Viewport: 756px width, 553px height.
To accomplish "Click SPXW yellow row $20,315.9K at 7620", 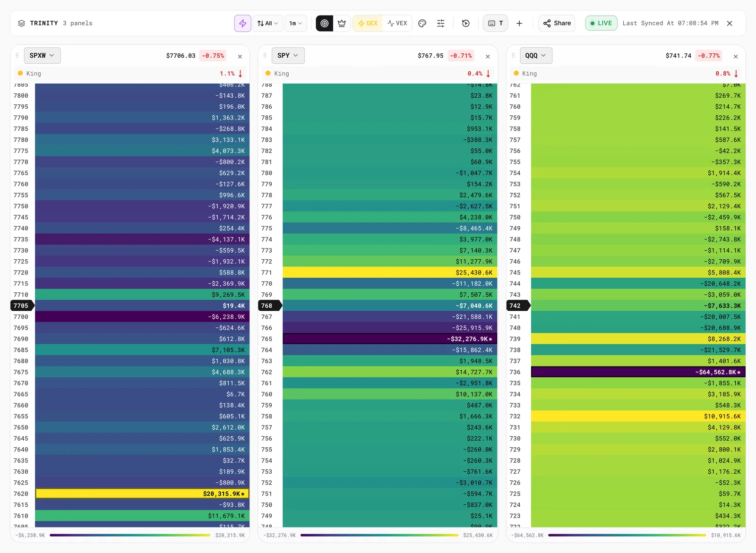I will click(x=142, y=493).
